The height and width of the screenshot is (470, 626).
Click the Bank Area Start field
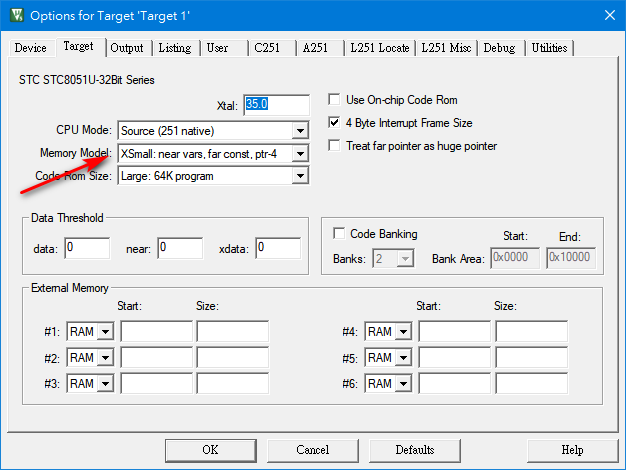[x=515, y=258]
